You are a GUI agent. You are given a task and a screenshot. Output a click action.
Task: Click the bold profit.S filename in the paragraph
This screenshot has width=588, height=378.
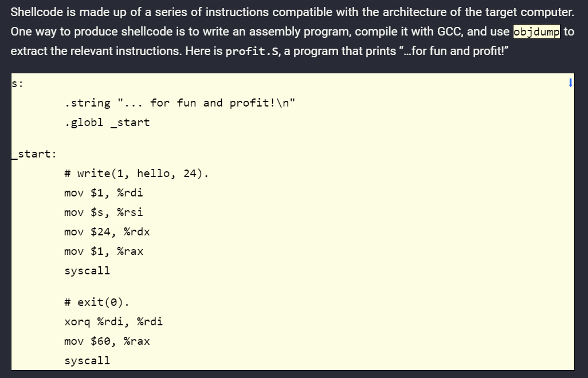click(252, 51)
